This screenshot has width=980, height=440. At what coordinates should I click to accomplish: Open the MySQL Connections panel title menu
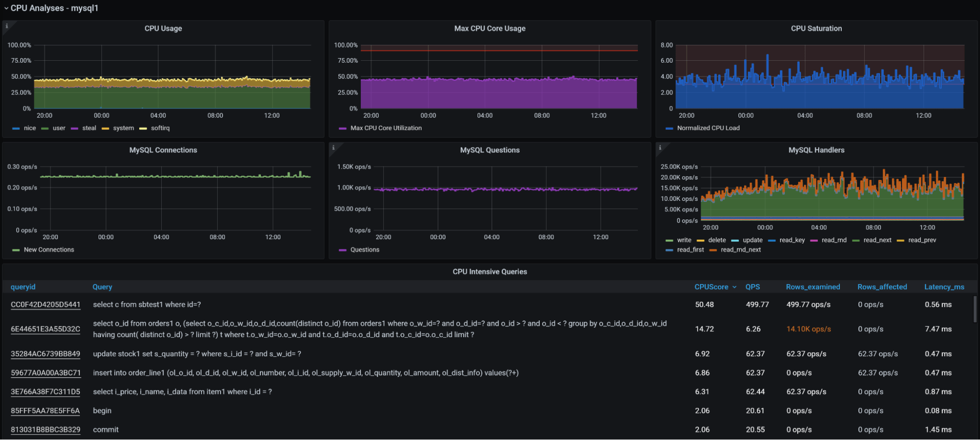click(163, 150)
